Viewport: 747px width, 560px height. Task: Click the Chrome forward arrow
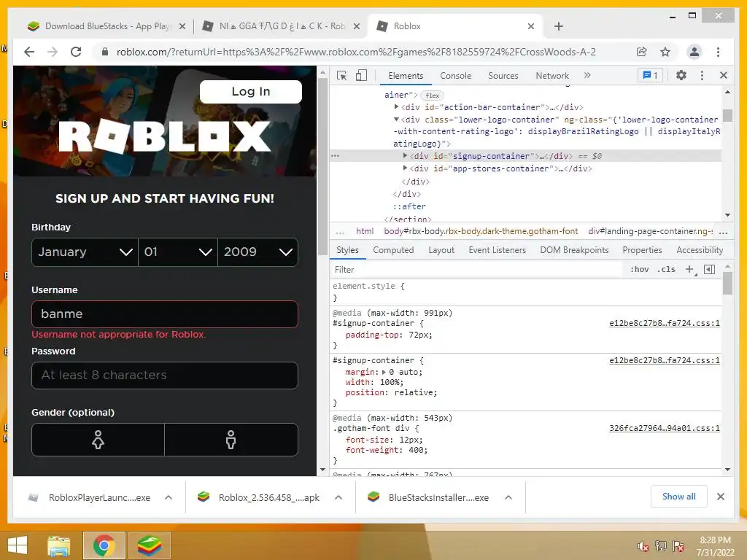[x=53, y=52]
